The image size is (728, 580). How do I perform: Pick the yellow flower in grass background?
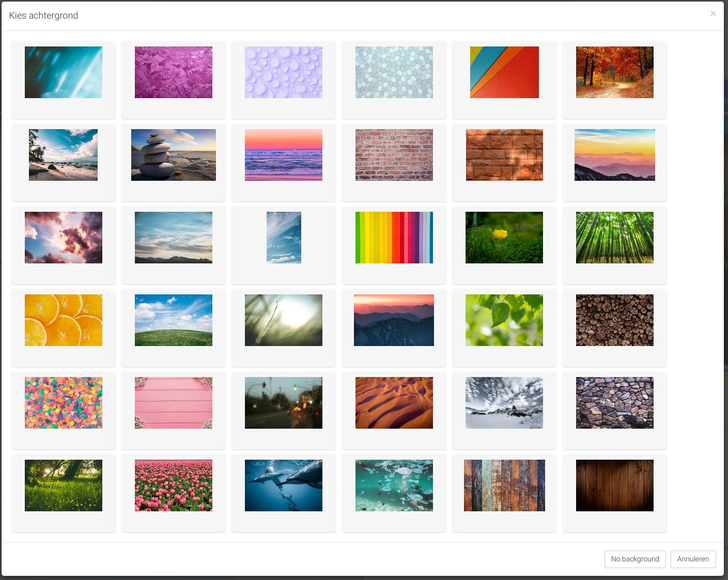point(504,238)
